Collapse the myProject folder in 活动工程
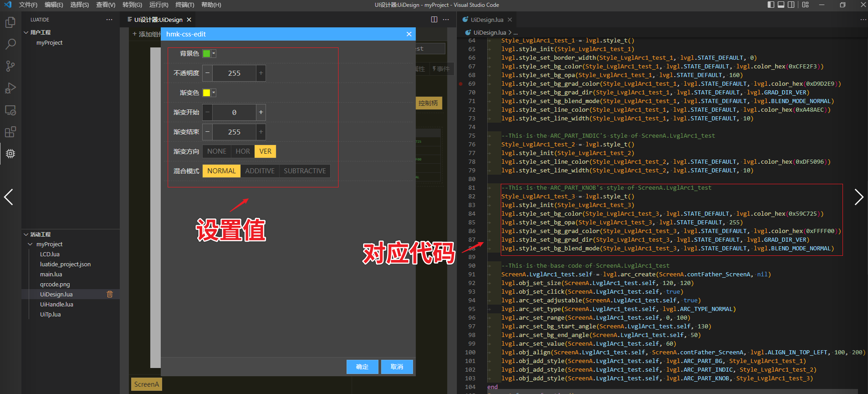This screenshot has height=394, width=868. coord(31,244)
